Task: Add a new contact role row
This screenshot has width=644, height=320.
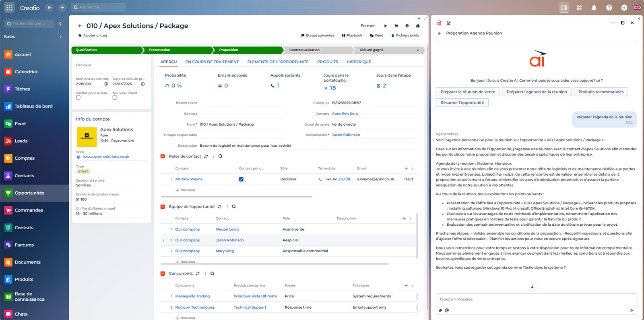Action: click(185, 190)
